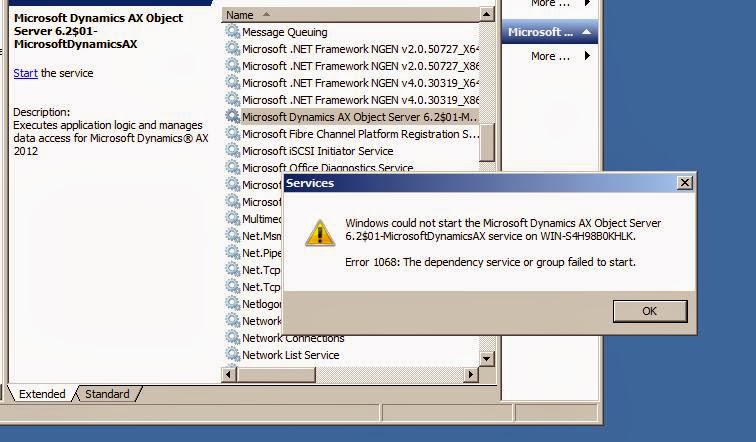This screenshot has width=756, height=442.
Task: Click gear icon for .NET Framework NGEN v4.0.30319_X86
Action: coord(233,100)
